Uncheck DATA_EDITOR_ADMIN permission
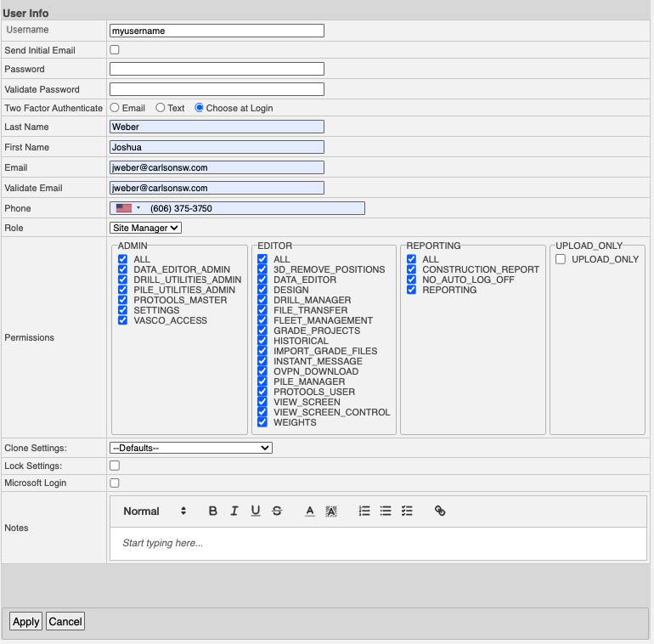Image resolution: width=654 pixels, height=644 pixels. point(122,269)
